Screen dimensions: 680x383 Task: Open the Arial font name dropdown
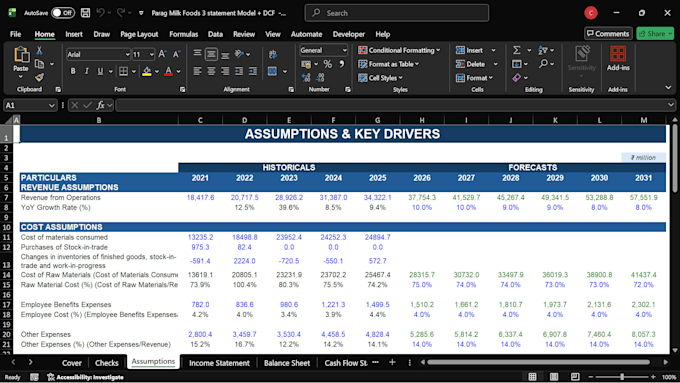click(128, 55)
